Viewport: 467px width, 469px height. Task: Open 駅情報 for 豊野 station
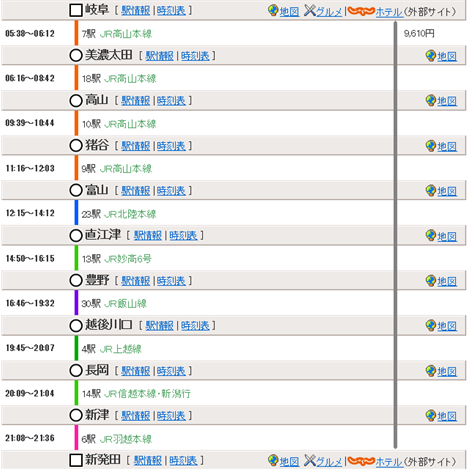coord(136,281)
